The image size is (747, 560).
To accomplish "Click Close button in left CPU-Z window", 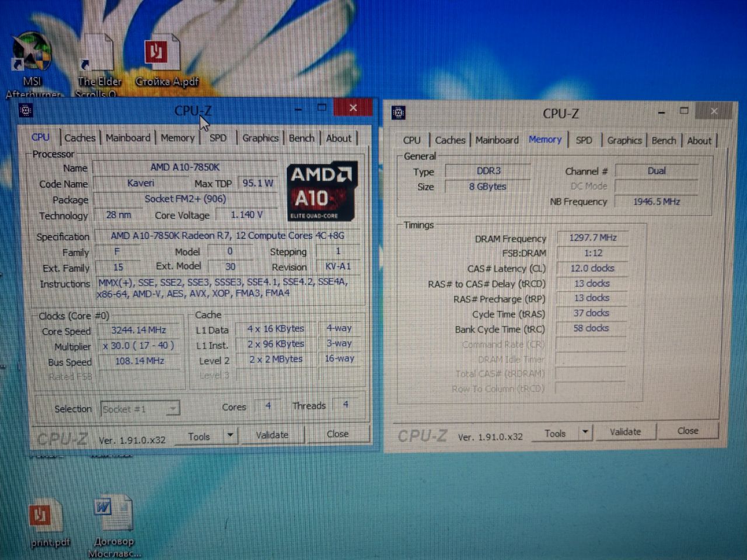I will [337, 433].
